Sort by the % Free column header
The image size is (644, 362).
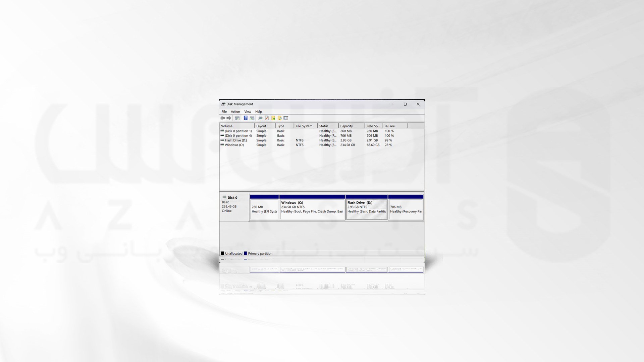coord(395,126)
